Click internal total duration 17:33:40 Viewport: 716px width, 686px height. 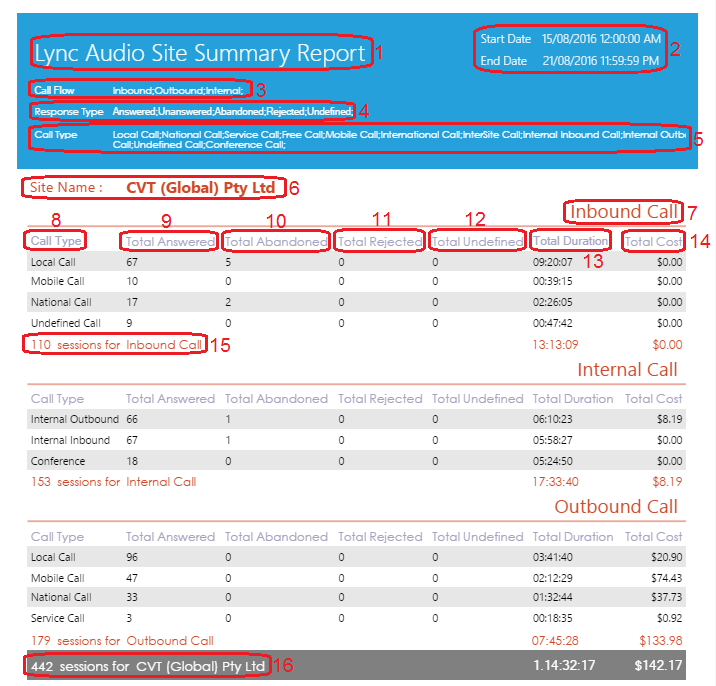pos(555,482)
